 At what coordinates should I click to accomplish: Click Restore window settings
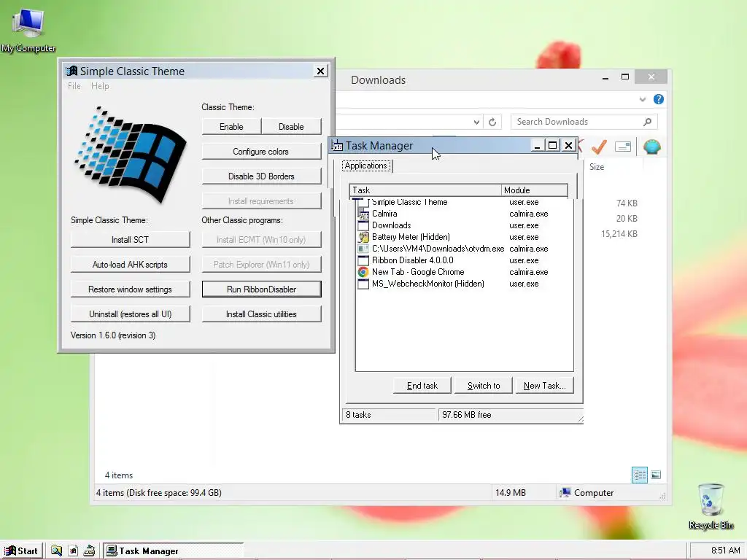130,289
